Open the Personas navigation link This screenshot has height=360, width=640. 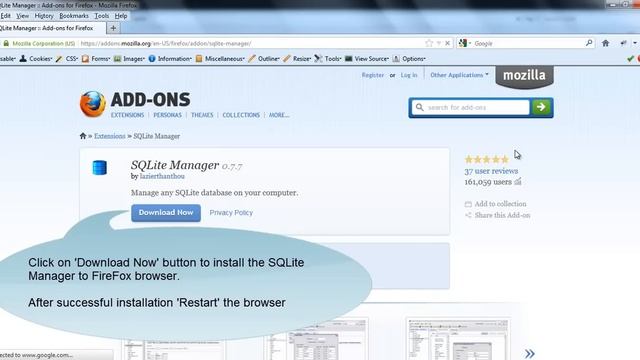(x=167, y=115)
